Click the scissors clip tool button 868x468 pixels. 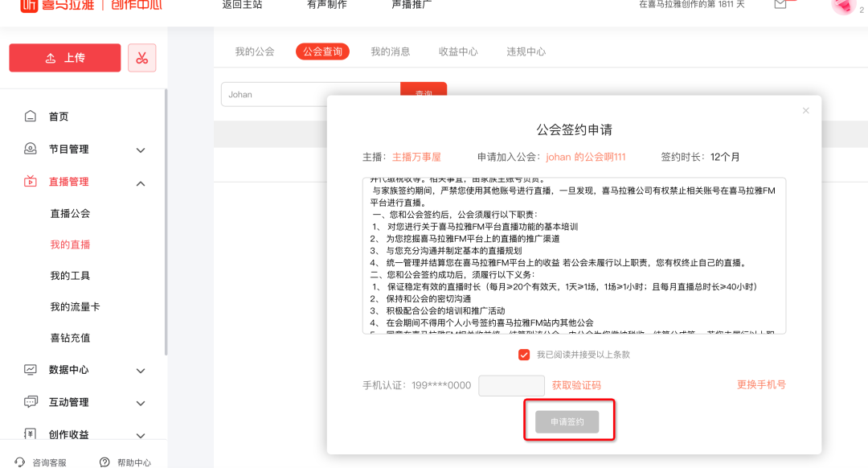(x=141, y=58)
